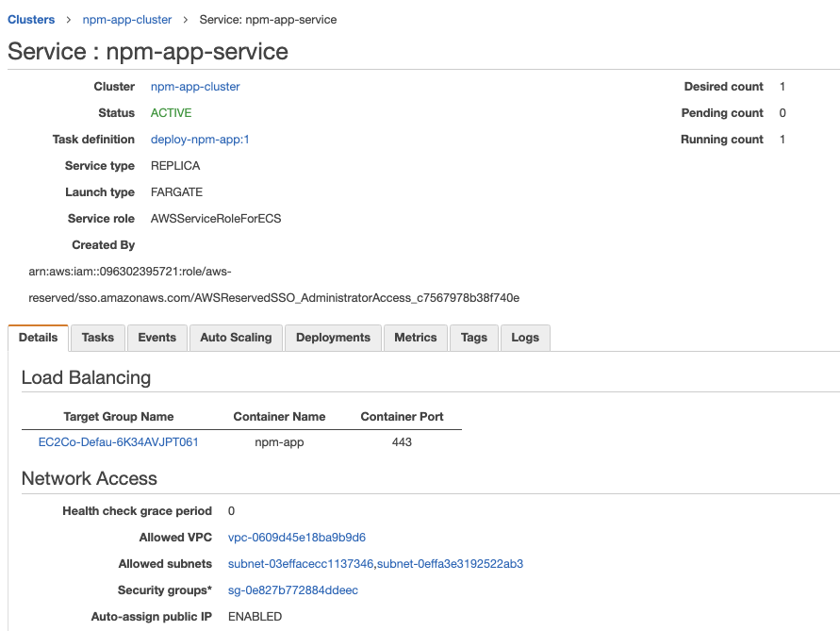Switch to the Logs tab
840x631 pixels.
tap(525, 338)
